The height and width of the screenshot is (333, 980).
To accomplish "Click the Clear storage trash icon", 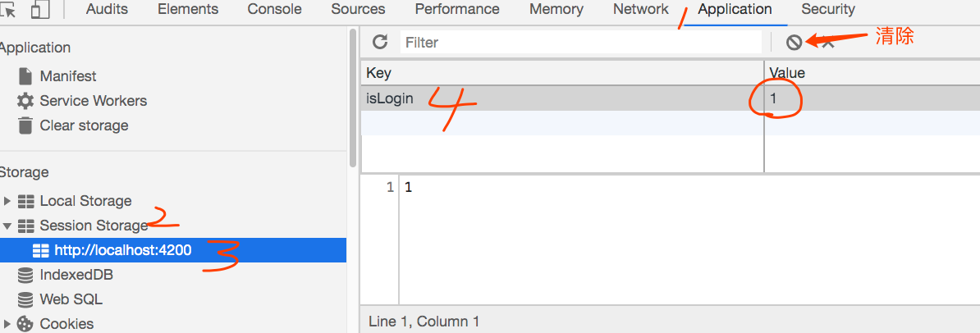I will (25, 125).
